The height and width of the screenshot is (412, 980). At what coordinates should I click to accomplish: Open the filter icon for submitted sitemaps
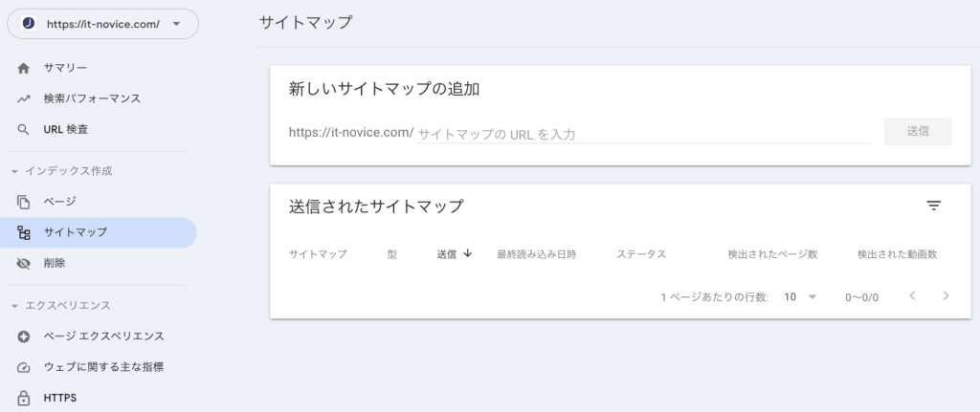[934, 206]
